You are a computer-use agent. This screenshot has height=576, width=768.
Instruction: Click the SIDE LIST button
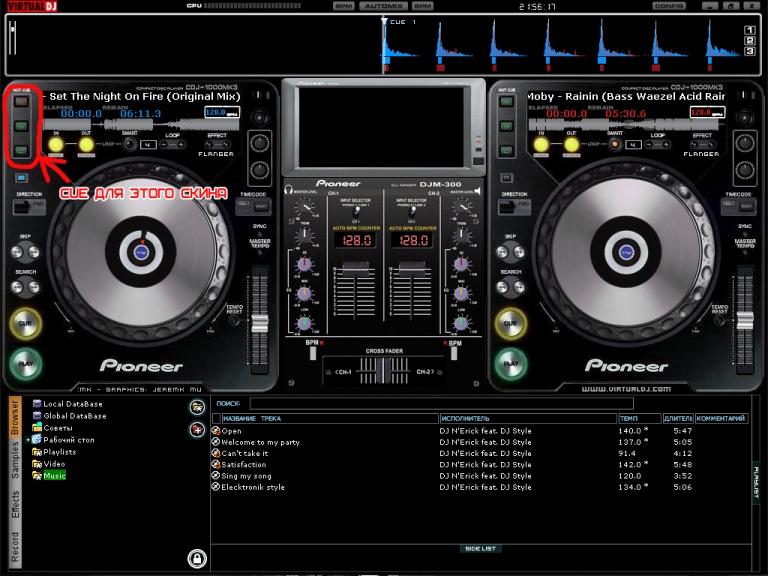[480, 549]
